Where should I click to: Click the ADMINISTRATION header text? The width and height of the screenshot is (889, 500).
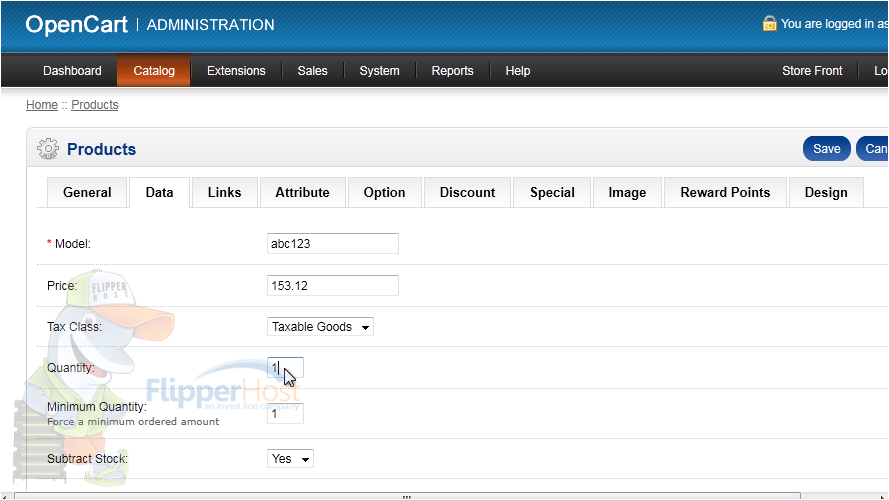[x=210, y=25]
